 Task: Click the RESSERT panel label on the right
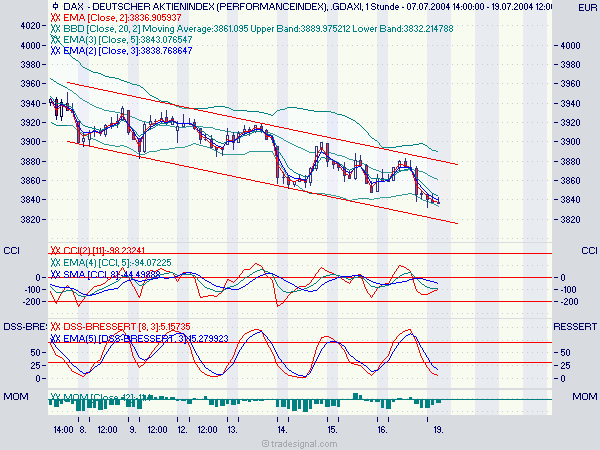click(575, 326)
